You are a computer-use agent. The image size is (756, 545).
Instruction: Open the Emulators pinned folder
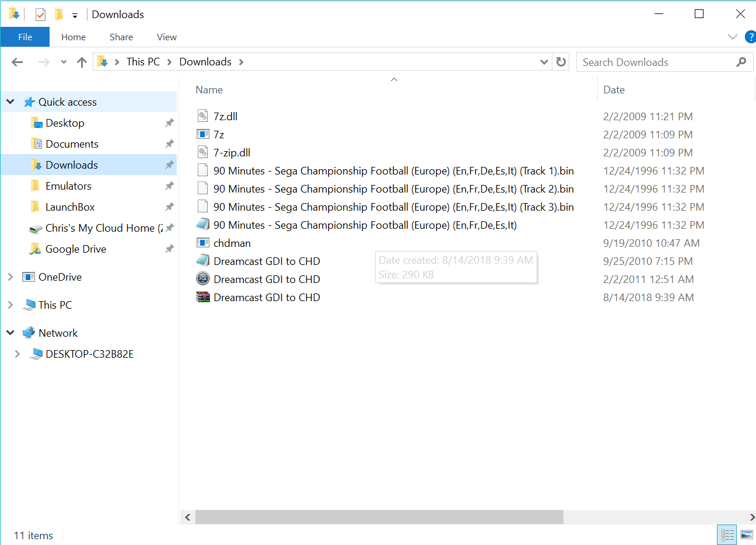68,186
